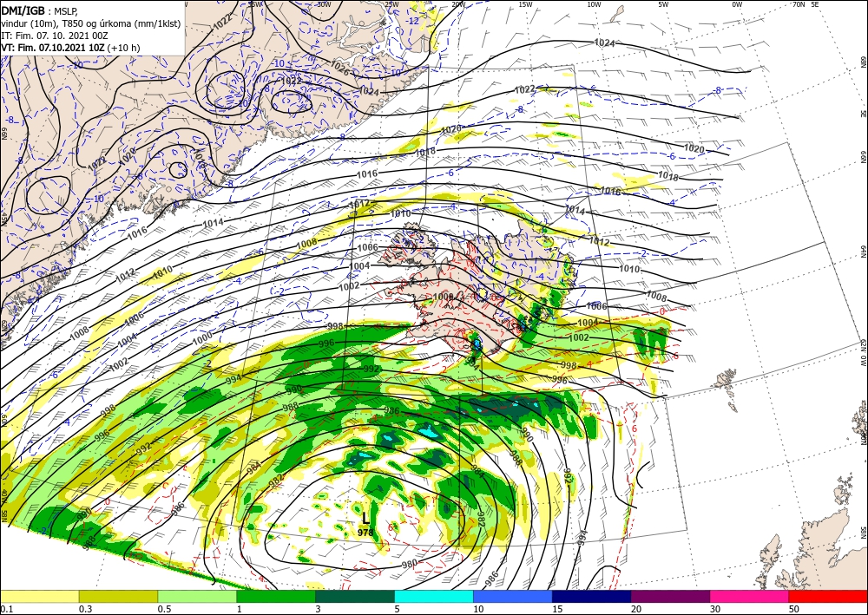Select the red 50+ legend color band

828,596
